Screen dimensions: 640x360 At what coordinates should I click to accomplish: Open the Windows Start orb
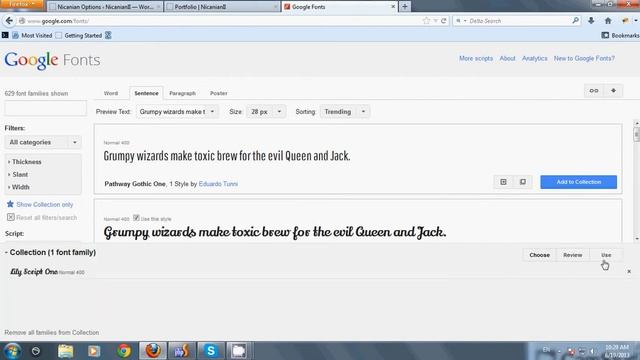[x=12, y=351]
